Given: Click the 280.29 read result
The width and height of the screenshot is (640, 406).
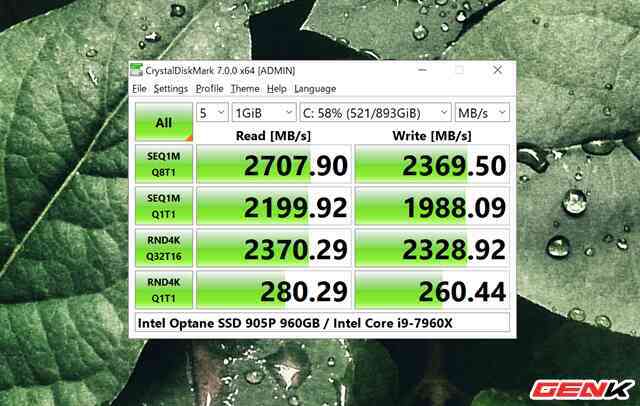Looking at the screenshot, I should click(x=273, y=290).
